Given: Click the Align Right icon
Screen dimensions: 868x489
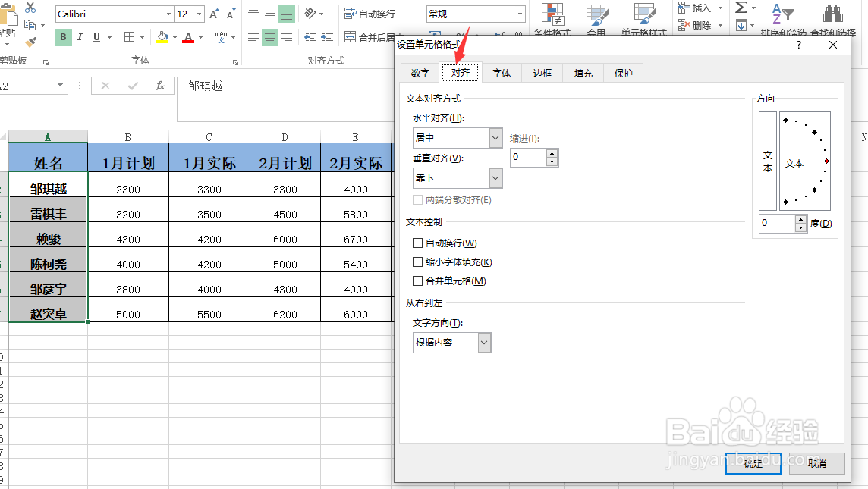Looking at the screenshot, I should (287, 37).
